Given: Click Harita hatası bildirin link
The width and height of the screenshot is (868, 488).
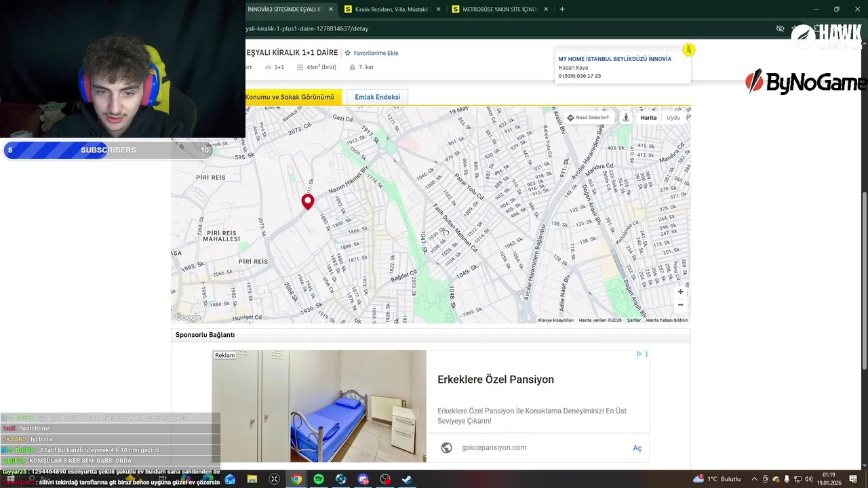Looking at the screenshot, I should (667, 320).
